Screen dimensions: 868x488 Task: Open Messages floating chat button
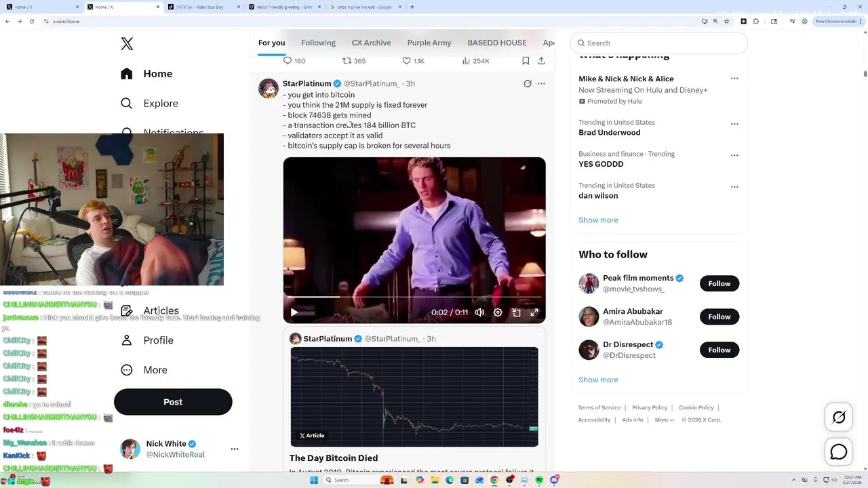pos(839,452)
